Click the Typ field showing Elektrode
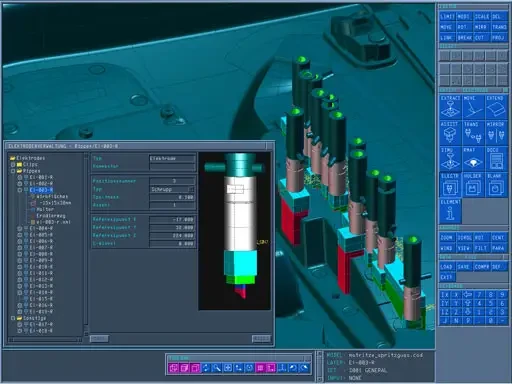The width and height of the screenshot is (512, 384). tap(172, 158)
